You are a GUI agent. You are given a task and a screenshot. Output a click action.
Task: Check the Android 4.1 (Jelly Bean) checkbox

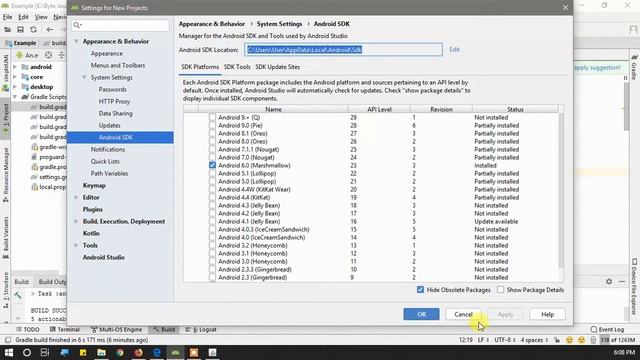(x=212, y=221)
